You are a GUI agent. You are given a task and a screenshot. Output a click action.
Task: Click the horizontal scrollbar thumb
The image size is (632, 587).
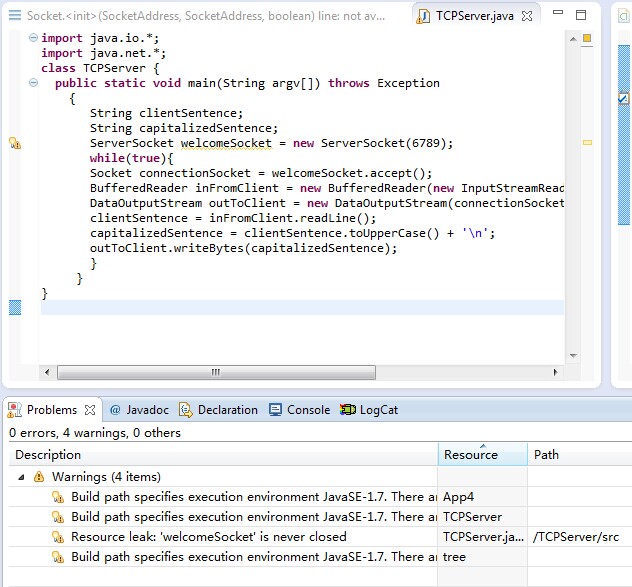216,372
